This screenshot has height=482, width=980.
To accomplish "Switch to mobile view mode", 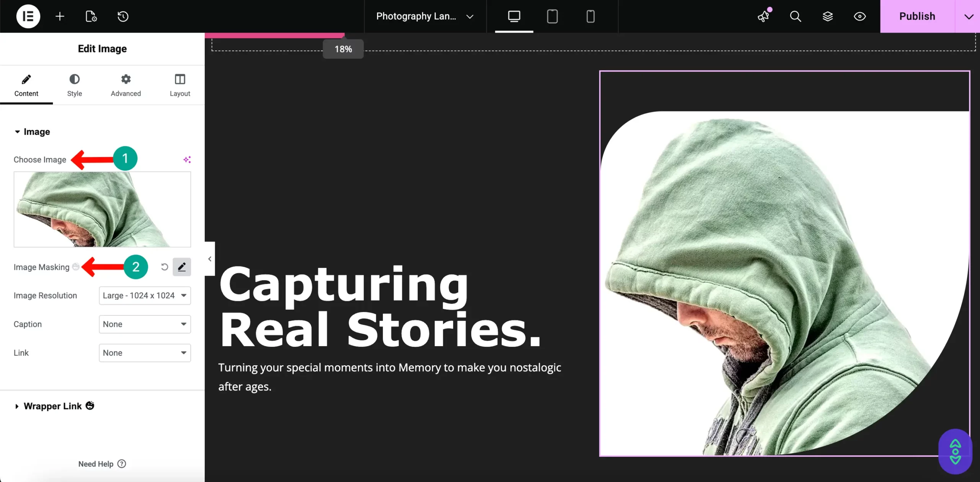I will coord(590,16).
